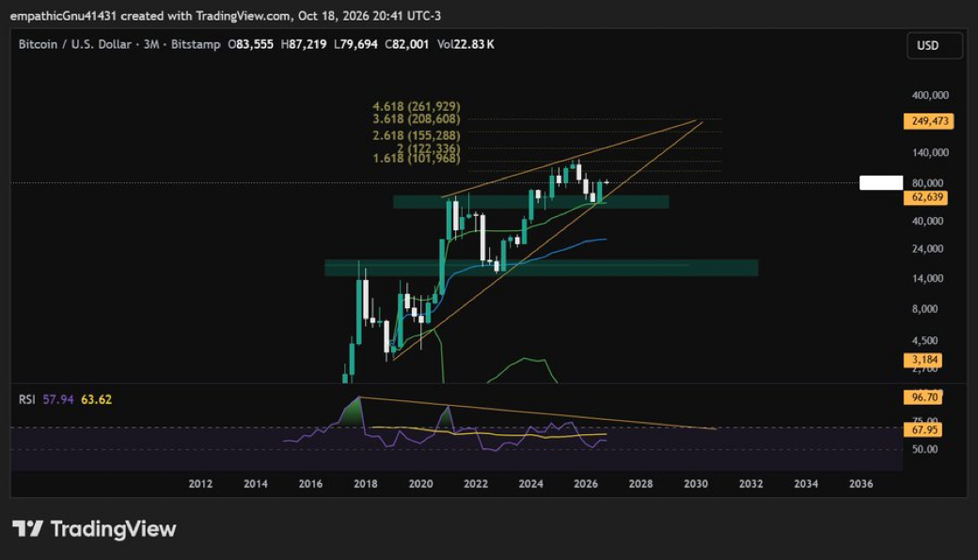Click the 2036 label on the time axis
Screen dimensions: 978x560
pos(860,483)
